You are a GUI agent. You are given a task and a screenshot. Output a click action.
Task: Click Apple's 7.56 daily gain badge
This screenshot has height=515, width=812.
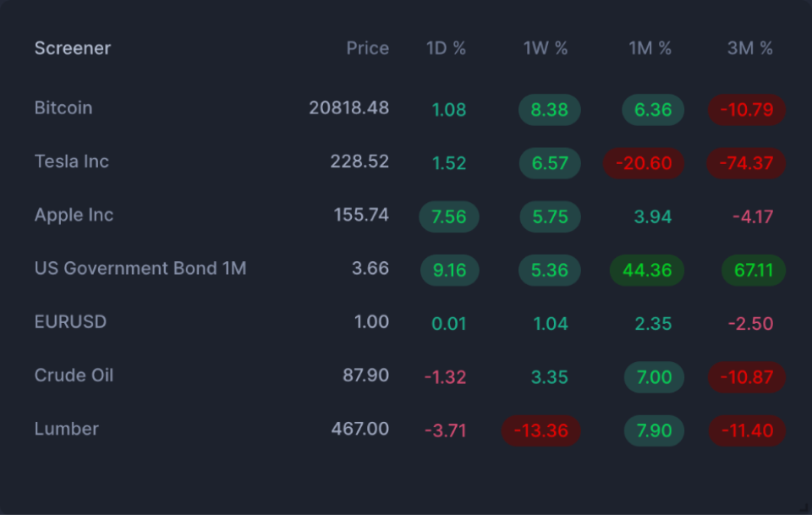(x=449, y=216)
